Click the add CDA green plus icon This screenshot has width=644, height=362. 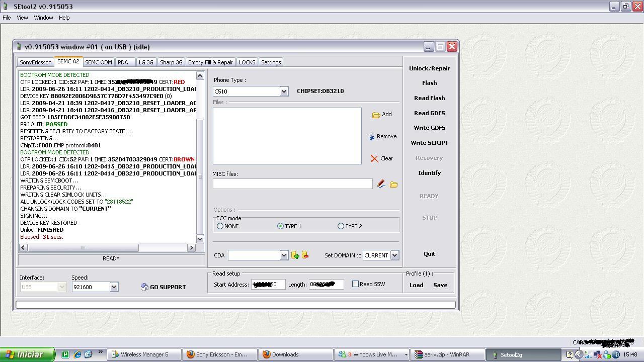[x=295, y=255]
